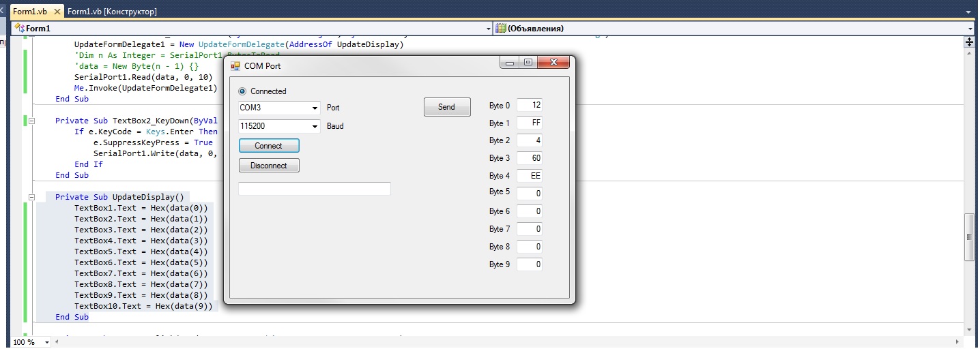Open the tab list dropdown arrow
The image size is (980, 351).
970,12
